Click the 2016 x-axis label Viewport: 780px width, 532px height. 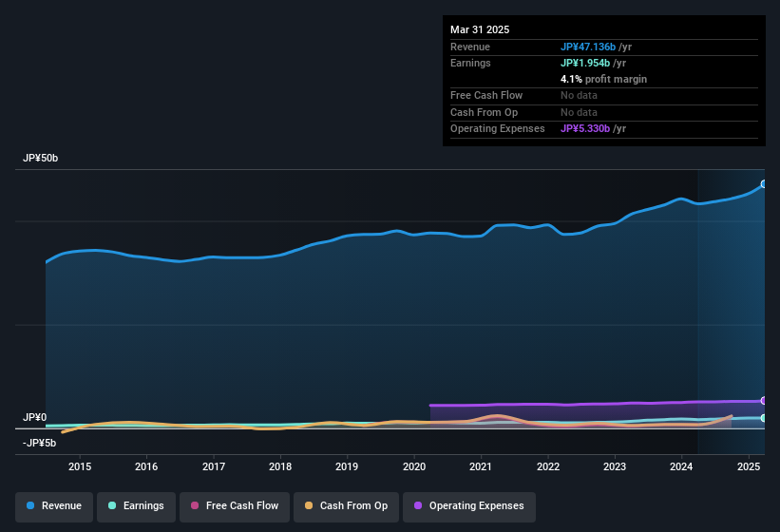point(146,466)
